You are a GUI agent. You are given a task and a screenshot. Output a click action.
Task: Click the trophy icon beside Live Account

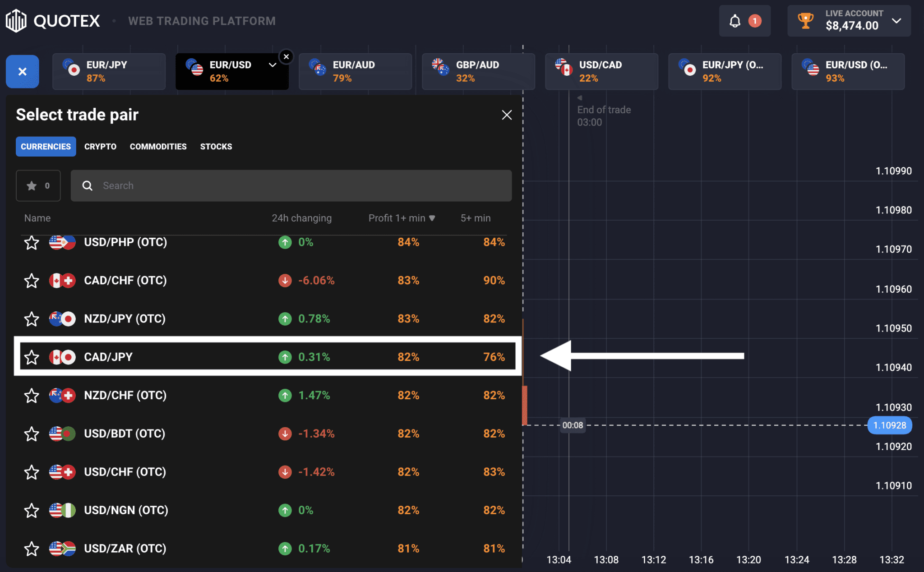(x=805, y=21)
